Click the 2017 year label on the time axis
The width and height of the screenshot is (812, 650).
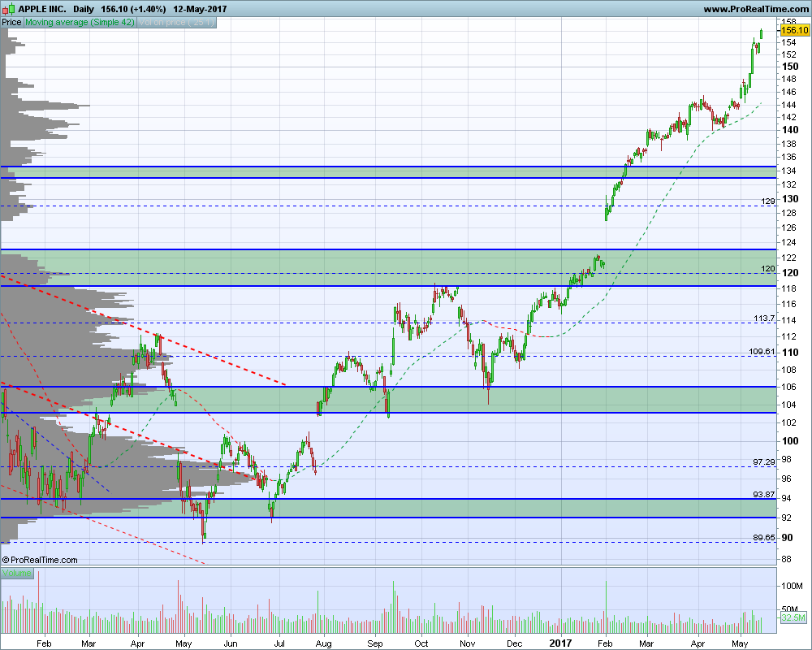[560, 643]
